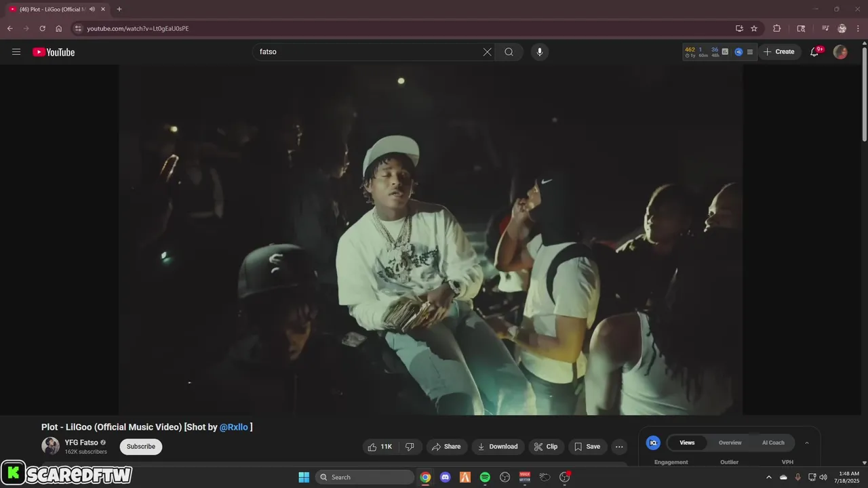
Task: Click the Create button
Action: (779, 52)
